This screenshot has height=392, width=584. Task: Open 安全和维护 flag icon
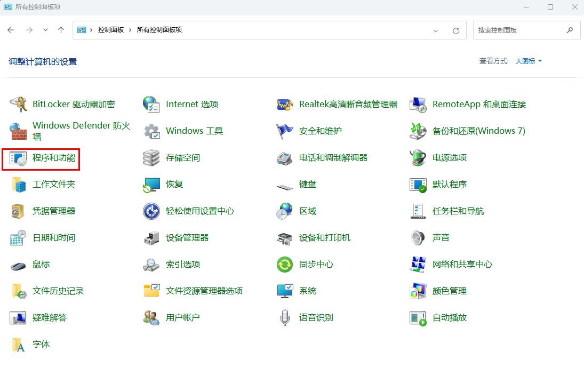pos(285,131)
